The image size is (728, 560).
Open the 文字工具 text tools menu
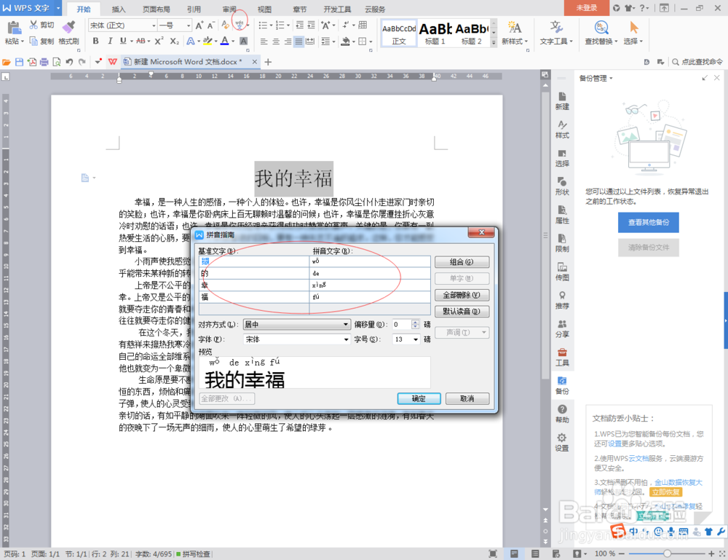555,33
